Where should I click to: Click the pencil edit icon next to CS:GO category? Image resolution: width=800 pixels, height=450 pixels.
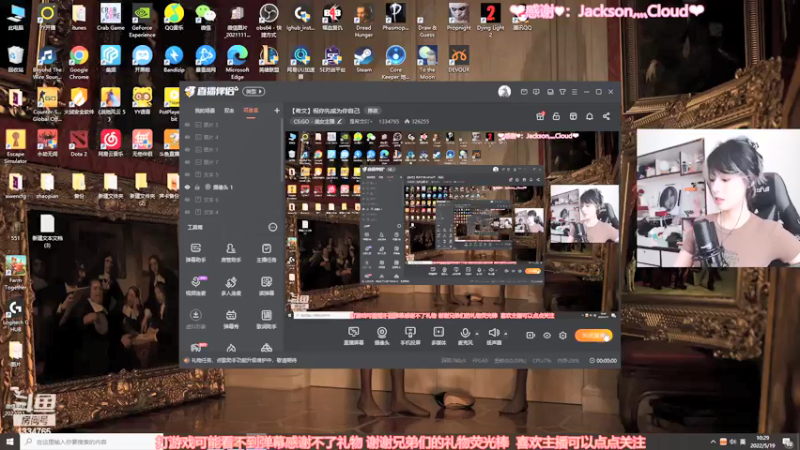click(x=339, y=121)
